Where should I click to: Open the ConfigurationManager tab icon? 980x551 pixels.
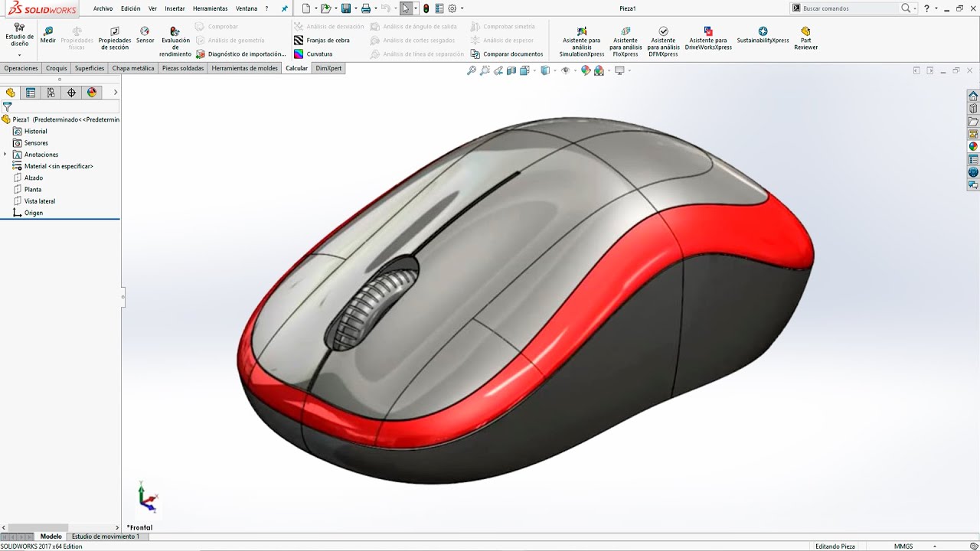tap(51, 93)
